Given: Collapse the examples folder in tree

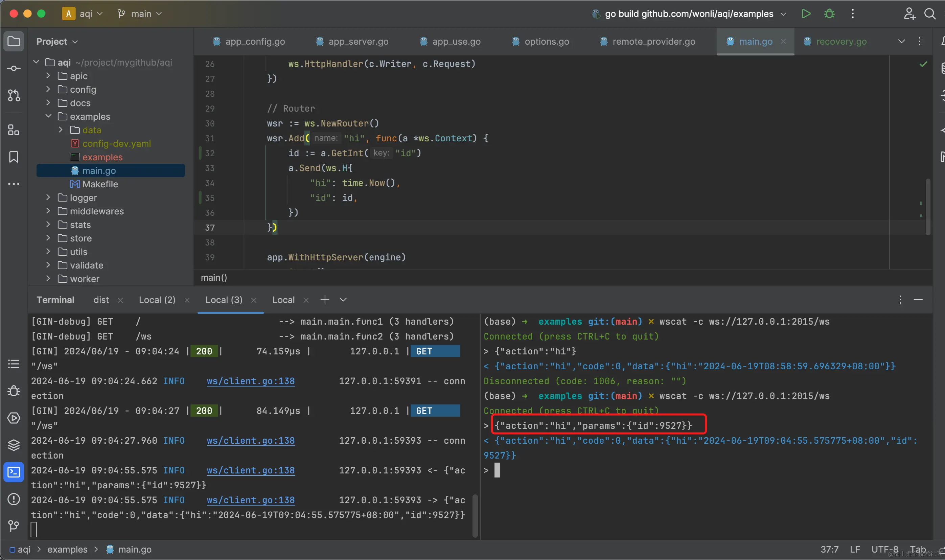Looking at the screenshot, I should click(48, 116).
